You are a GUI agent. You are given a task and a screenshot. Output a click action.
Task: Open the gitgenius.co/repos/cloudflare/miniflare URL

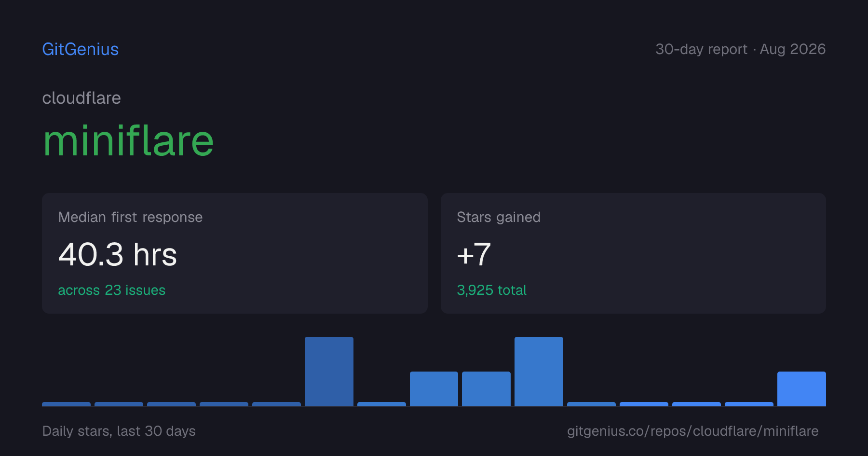coord(692,431)
